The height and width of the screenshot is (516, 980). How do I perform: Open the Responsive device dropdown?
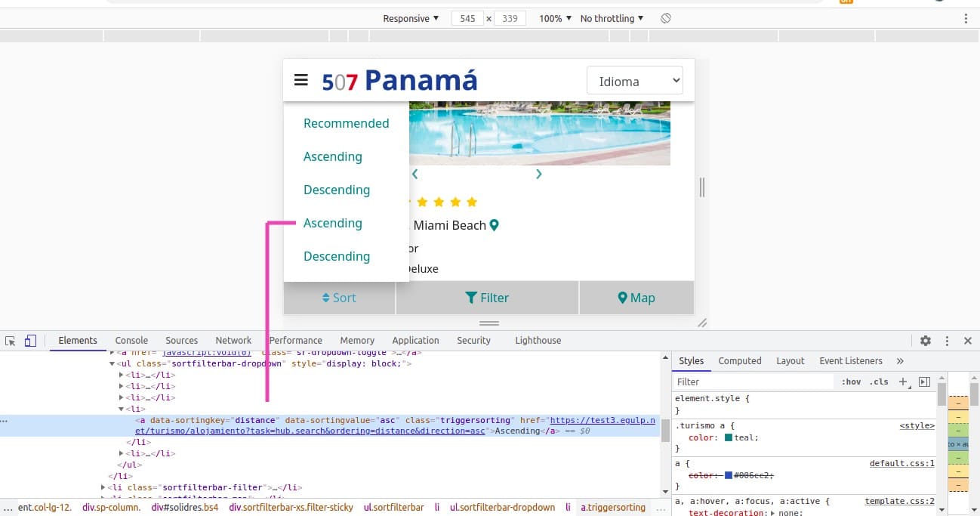pyautogui.click(x=410, y=18)
